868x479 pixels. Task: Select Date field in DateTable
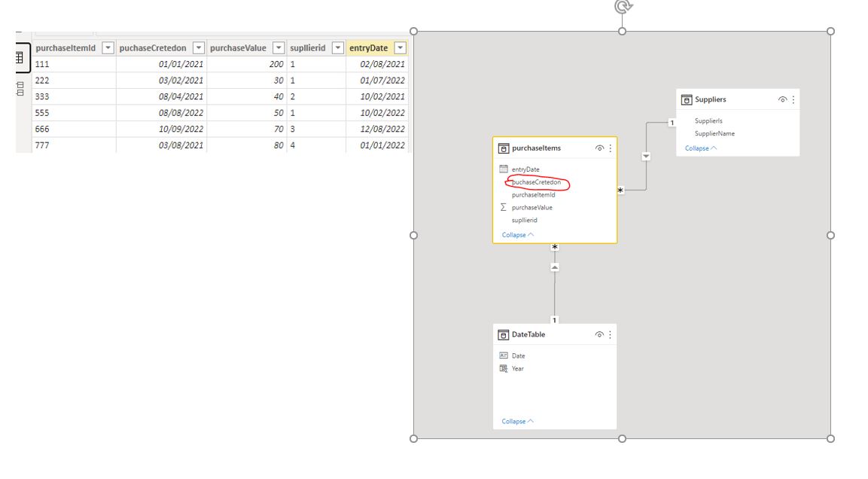click(x=518, y=356)
